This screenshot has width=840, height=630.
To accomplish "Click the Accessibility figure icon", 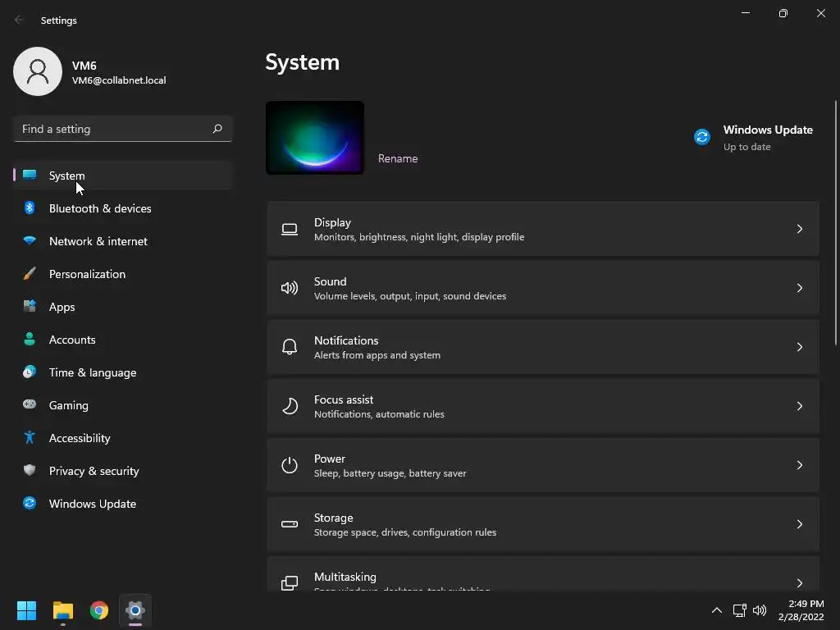I will tap(30, 438).
